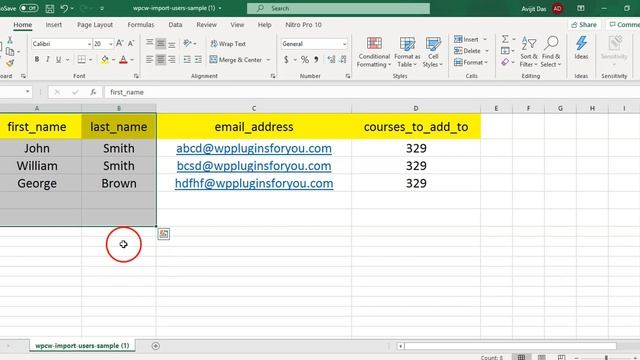Click Insert cells button
Screen dimensions: 640x360
tap(467, 39)
